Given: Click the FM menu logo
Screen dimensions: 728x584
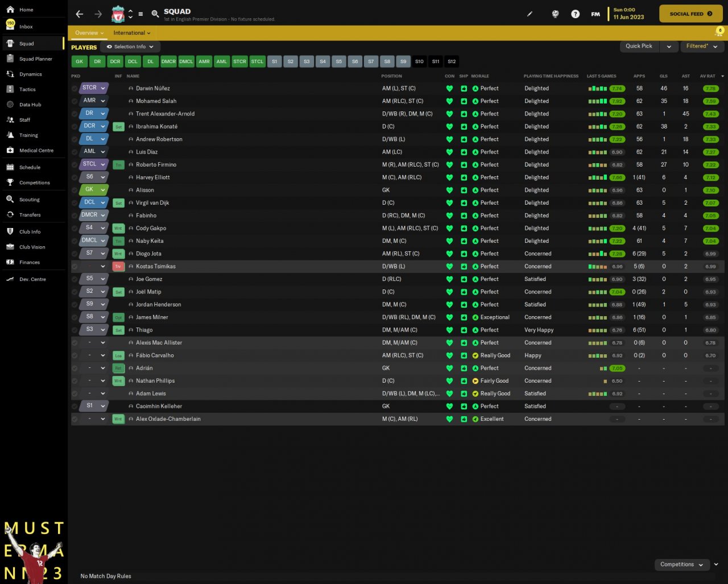Looking at the screenshot, I should [595, 14].
